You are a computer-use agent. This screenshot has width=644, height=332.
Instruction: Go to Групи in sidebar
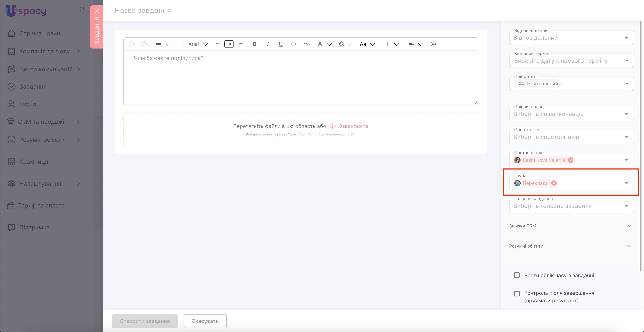point(28,104)
